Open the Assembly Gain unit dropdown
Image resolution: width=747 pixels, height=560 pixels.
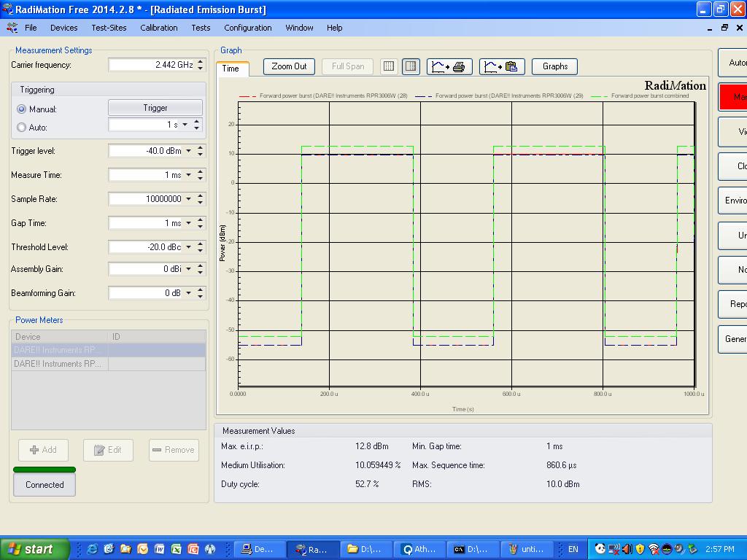tap(189, 269)
